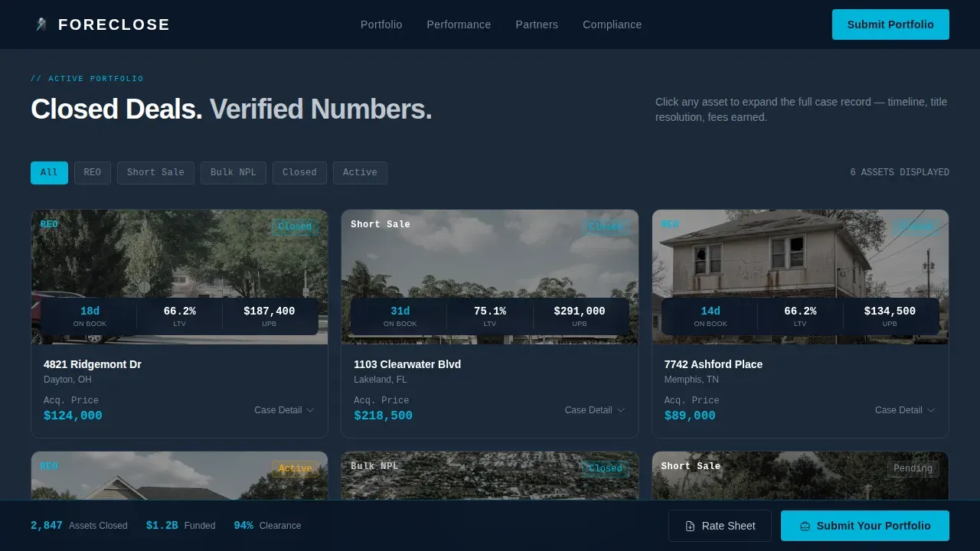
Task: Expand Case Detail for 1103 Clearwater Blvd
Action: click(x=595, y=410)
